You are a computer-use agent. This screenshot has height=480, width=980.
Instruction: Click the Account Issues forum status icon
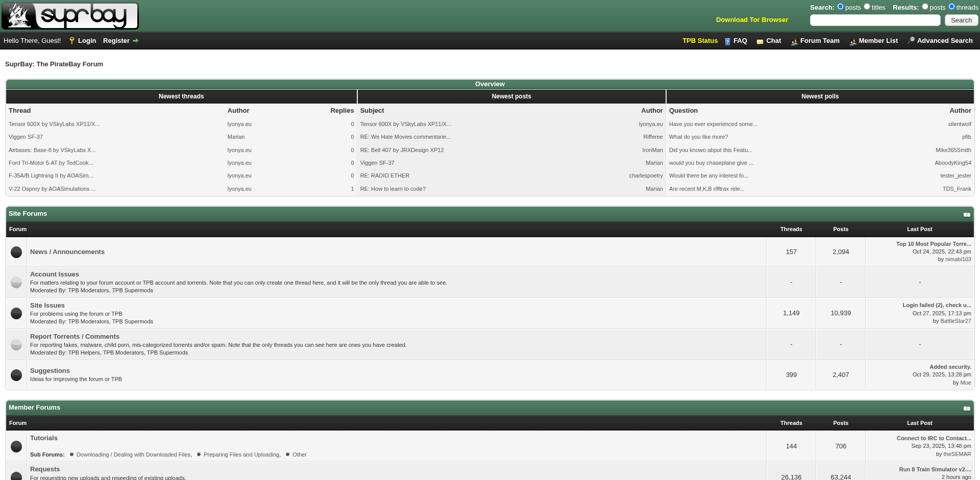tap(16, 283)
